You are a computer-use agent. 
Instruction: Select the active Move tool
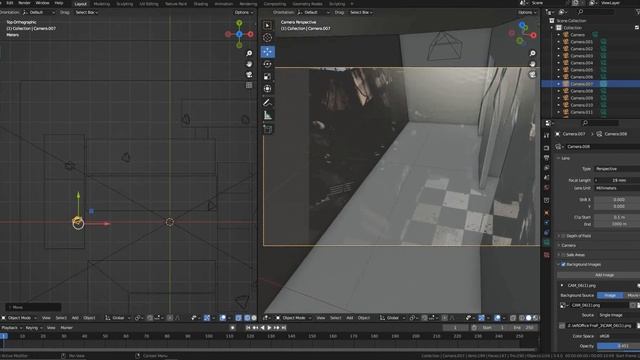pos(267,52)
